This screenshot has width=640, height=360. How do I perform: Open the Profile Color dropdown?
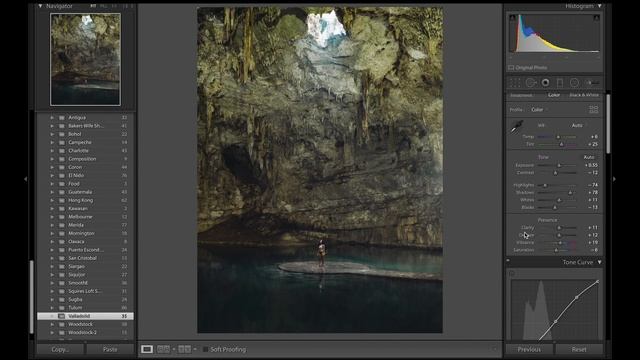[x=538, y=109]
